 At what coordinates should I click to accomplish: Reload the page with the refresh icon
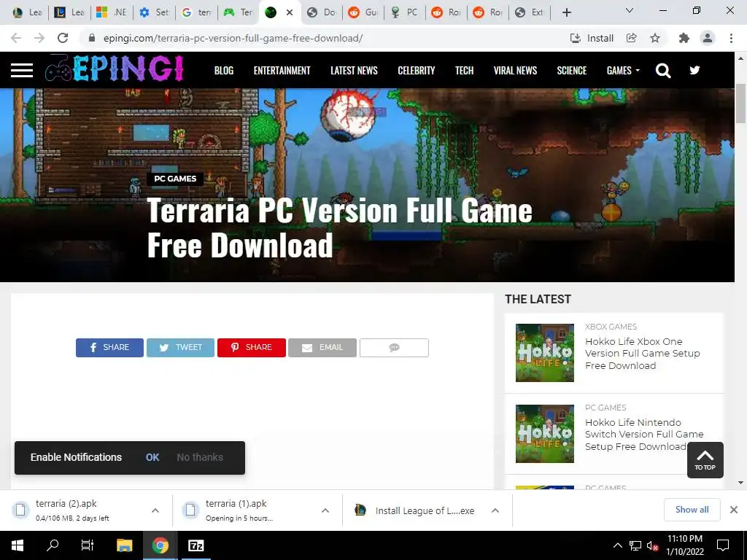[63, 38]
